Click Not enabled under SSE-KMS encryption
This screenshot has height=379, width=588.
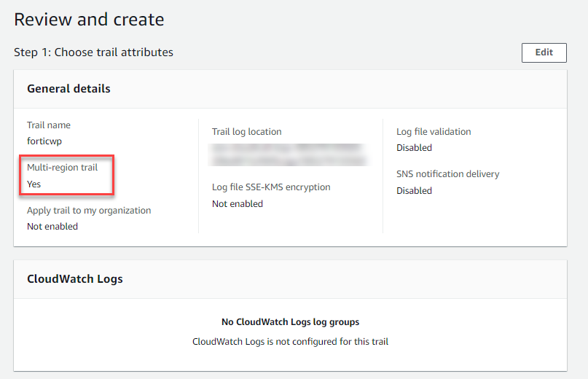click(238, 204)
